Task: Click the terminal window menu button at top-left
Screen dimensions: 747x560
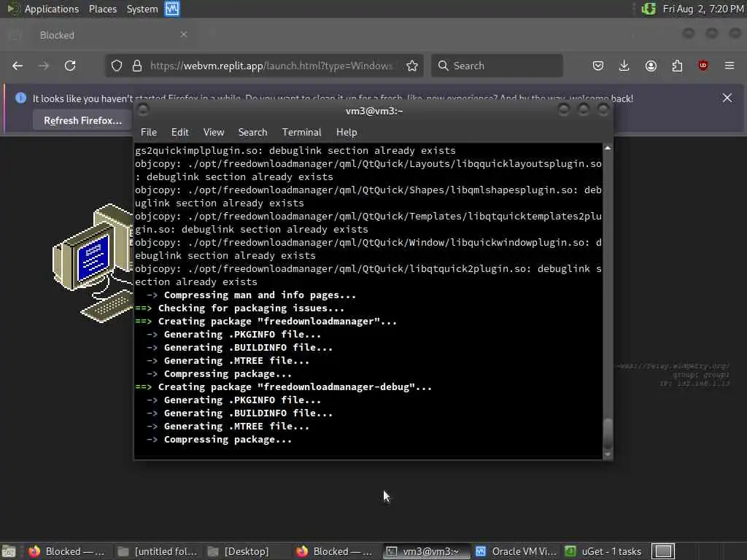Action: coord(142,111)
